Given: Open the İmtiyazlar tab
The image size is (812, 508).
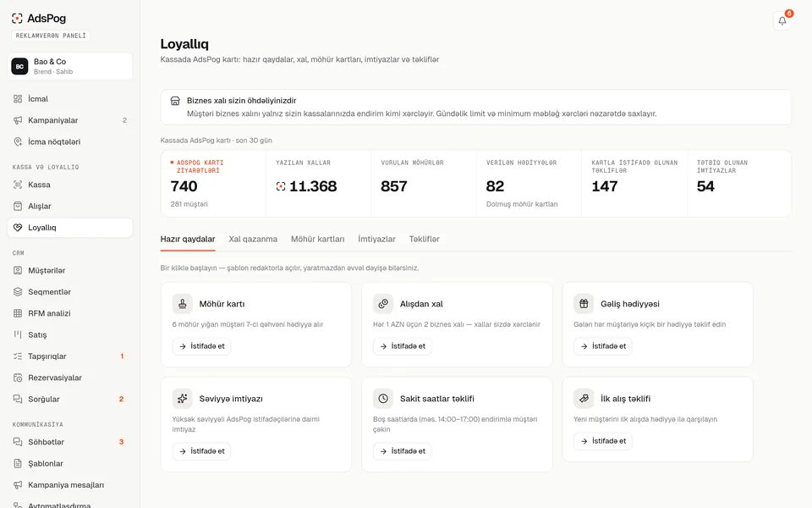Looking at the screenshot, I should coord(376,239).
